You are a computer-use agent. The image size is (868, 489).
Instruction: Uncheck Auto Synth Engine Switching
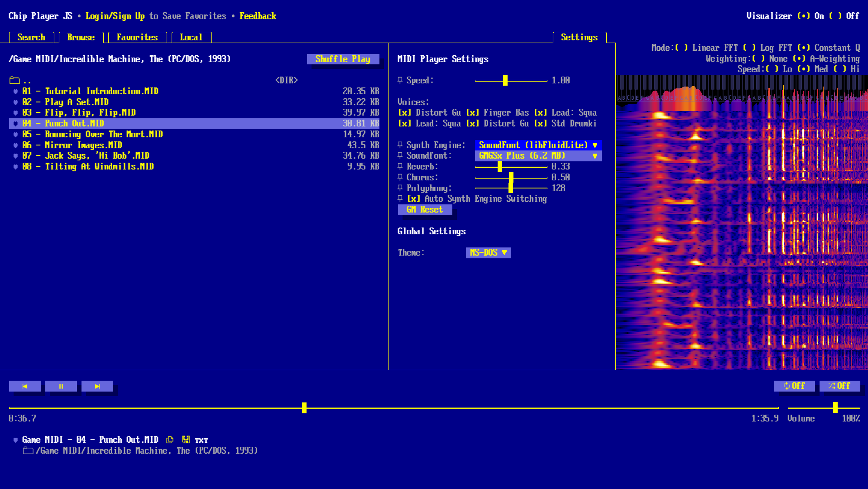click(x=413, y=199)
